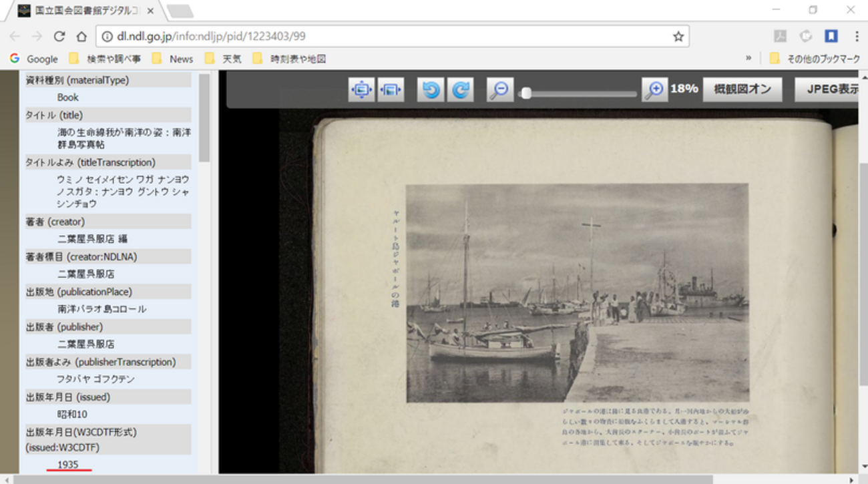868x484 pixels.
Task: Open the Chrome three-dot menu
Action: [856, 36]
